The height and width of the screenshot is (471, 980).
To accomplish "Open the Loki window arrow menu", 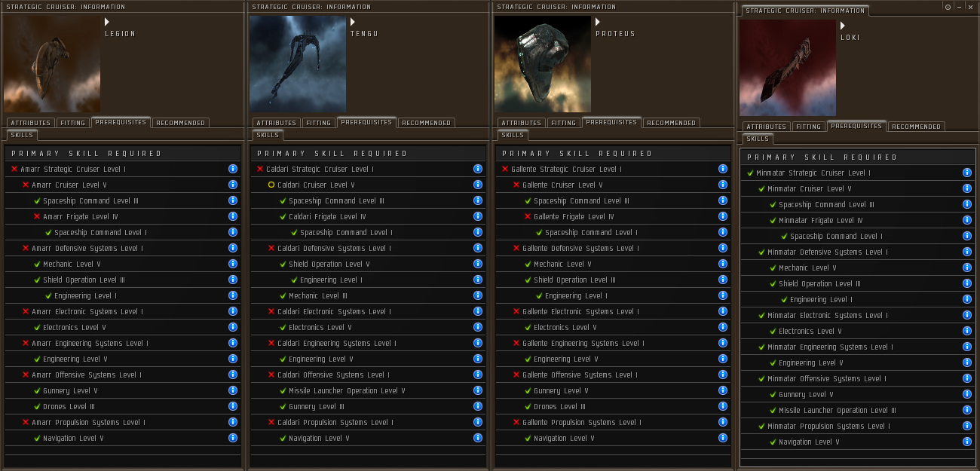I will click(843, 26).
